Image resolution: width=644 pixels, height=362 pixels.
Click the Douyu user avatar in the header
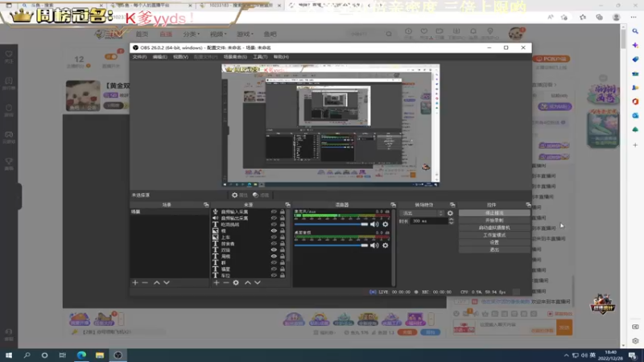click(x=515, y=34)
